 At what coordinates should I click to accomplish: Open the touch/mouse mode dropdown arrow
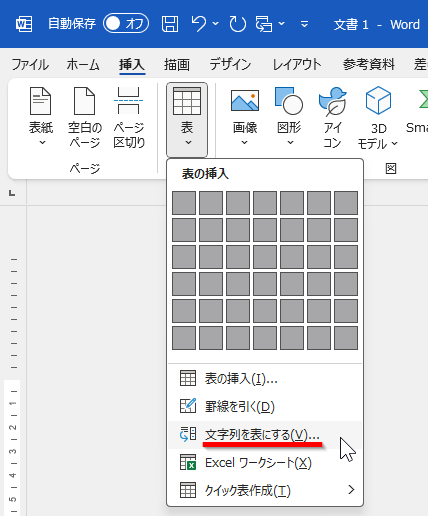coord(282,24)
